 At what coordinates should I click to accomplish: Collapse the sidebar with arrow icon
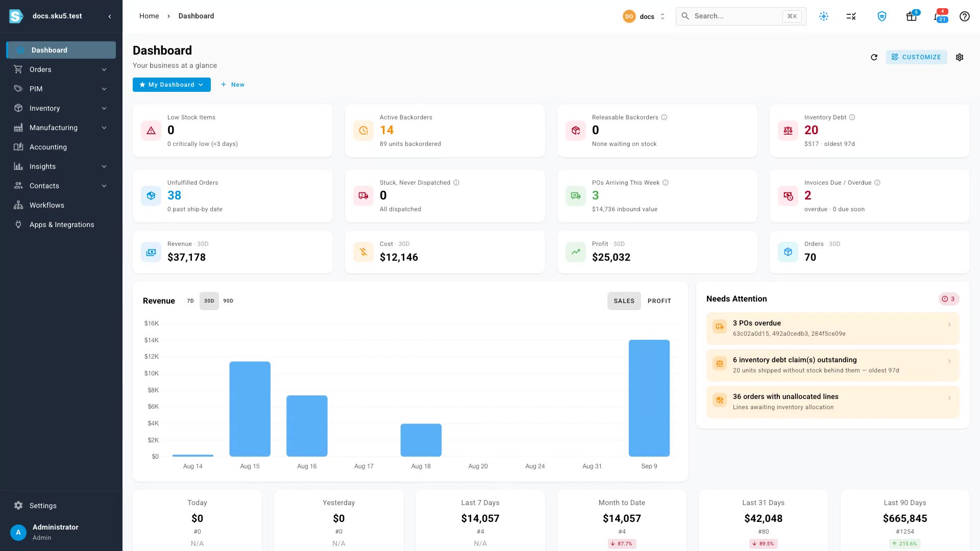(x=110, y=16)
